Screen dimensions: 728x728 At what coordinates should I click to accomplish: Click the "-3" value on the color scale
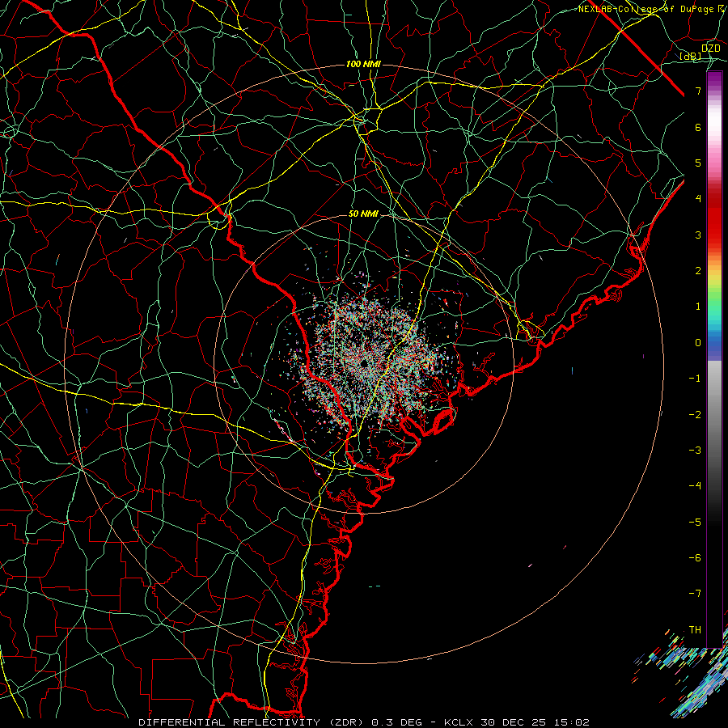695,451
